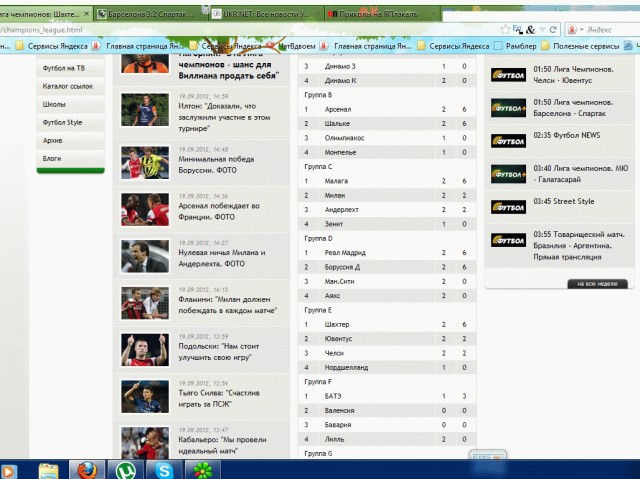Open Блоги in the sidebar menu
This screenshot has height=479, width=640.
[x=71, y=158]
